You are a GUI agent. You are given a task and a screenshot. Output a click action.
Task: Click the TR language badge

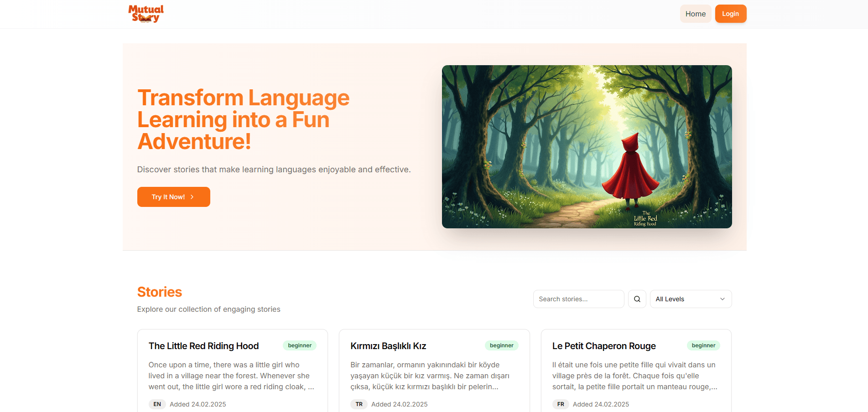(359, 404)
